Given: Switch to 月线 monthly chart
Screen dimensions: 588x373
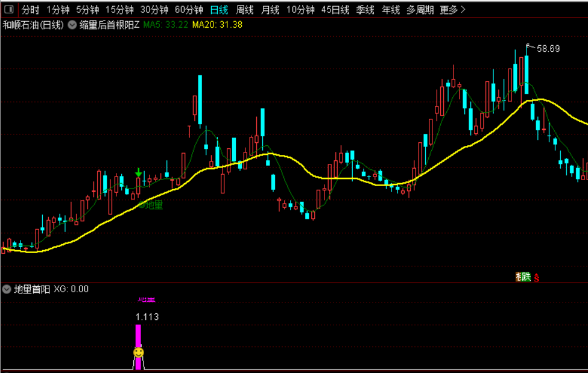Looking at the screenshot, I should coord(270,10).
